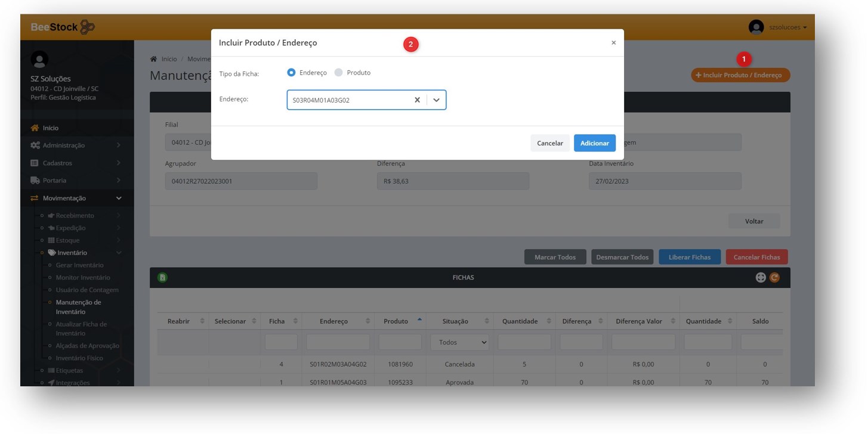Click the green Excel export icon
This screenshot has width=868, height=434.
(162, 277)
